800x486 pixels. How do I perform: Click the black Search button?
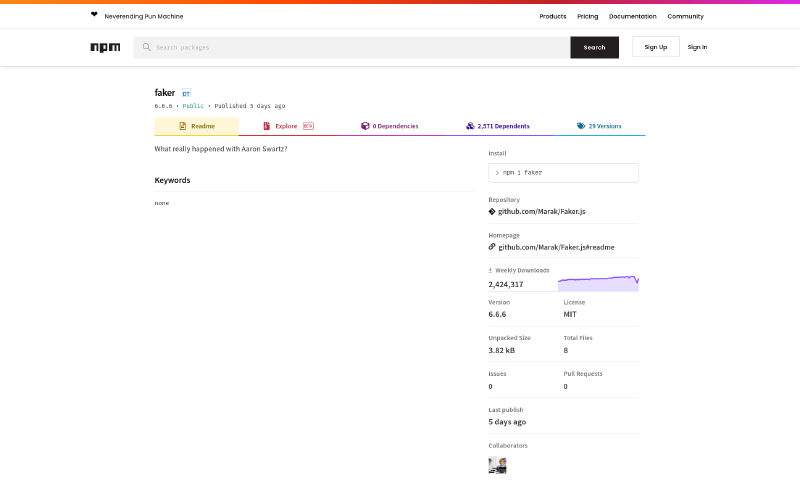[594, 47]
